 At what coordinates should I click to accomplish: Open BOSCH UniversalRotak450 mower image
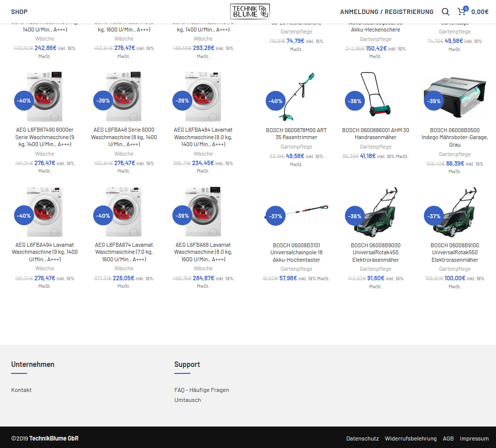pos(375,212)
